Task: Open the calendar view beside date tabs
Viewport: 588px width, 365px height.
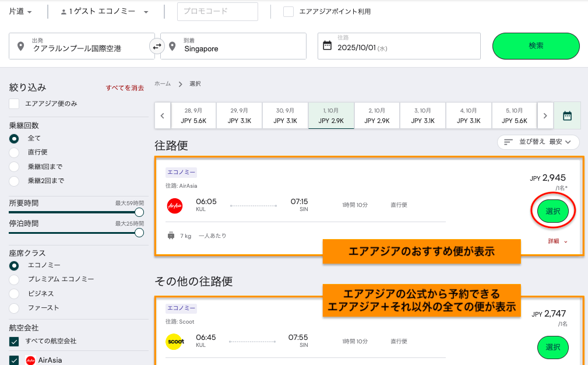Action: tap(567, 115)
